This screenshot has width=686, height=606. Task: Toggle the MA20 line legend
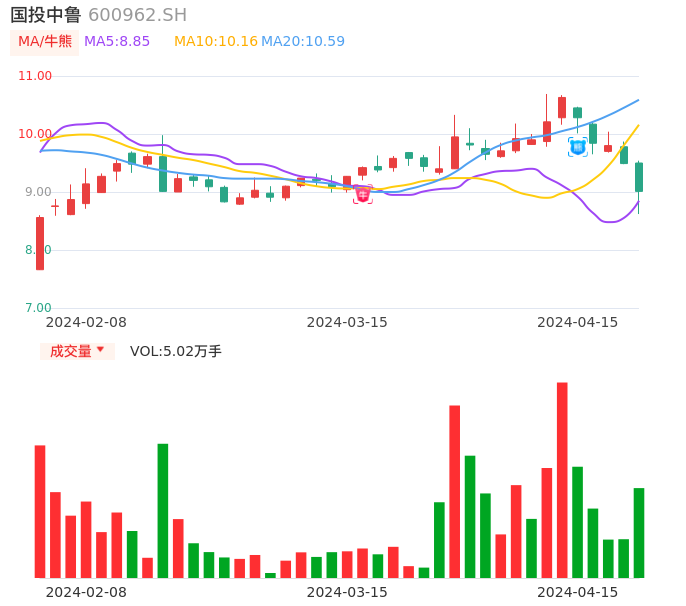303,42
